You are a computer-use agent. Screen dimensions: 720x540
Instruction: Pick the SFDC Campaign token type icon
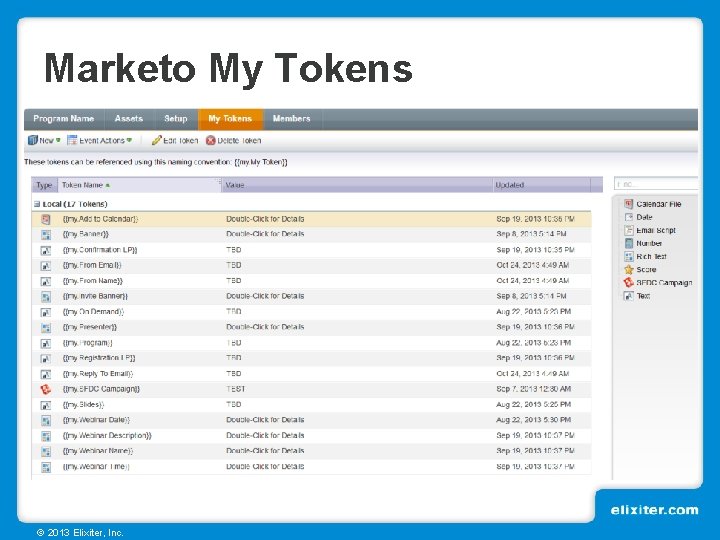629,282
